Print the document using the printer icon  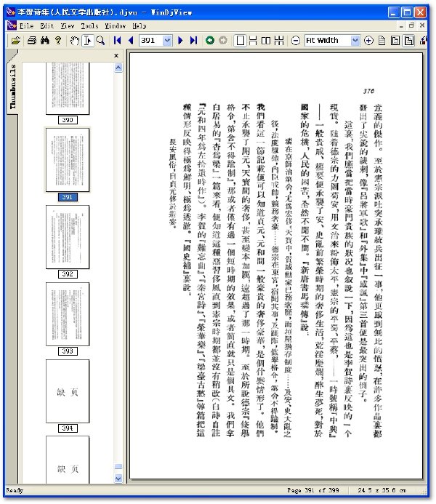pyautogui.click(x=31, y=41)
